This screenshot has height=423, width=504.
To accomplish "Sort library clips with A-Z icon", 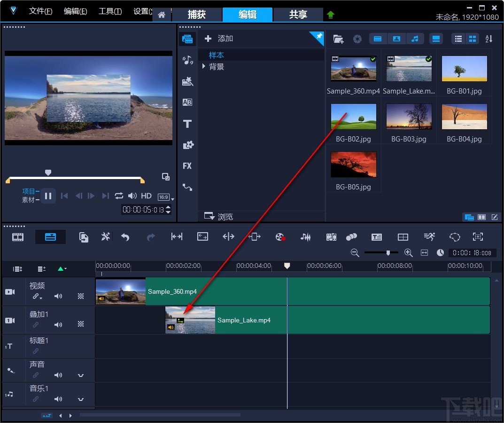I will [x=488, y=39].
